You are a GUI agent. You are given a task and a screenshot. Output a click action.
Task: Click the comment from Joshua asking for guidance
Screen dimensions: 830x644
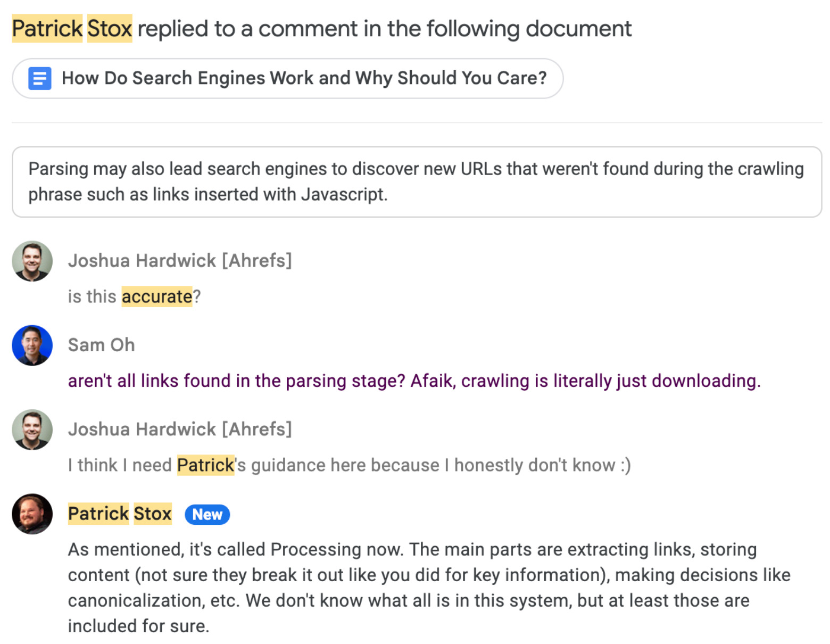tap(350, 465)
